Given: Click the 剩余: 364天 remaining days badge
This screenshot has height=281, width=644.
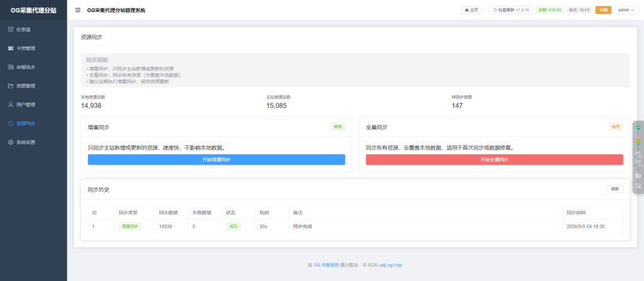Looking at the screenshot, I should (579, 10).
